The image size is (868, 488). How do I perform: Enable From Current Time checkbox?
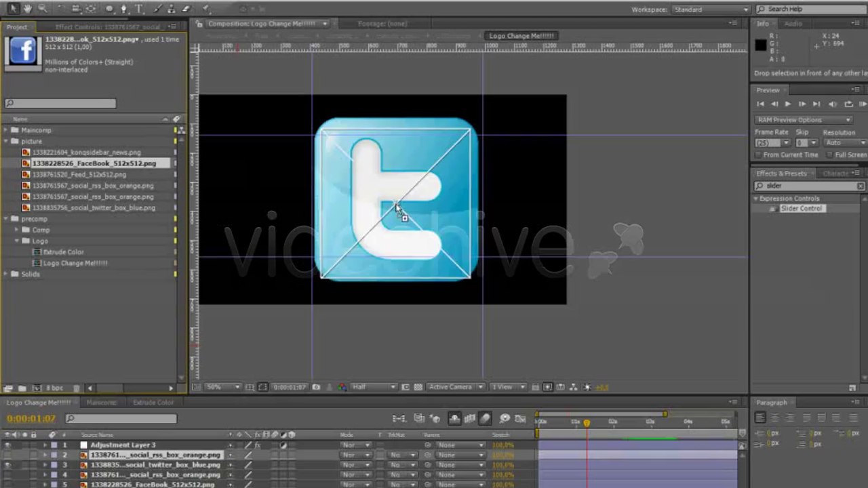click(759, 155)
